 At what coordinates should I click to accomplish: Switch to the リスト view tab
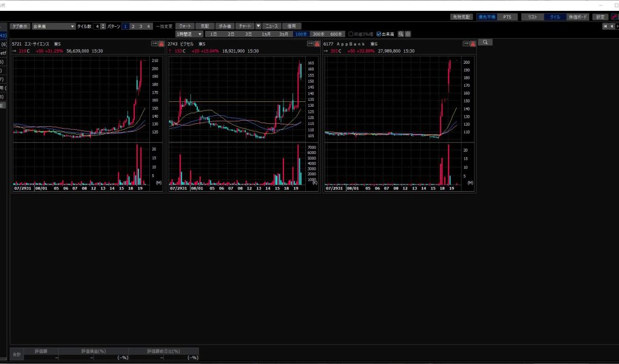[x=532, y=17]
